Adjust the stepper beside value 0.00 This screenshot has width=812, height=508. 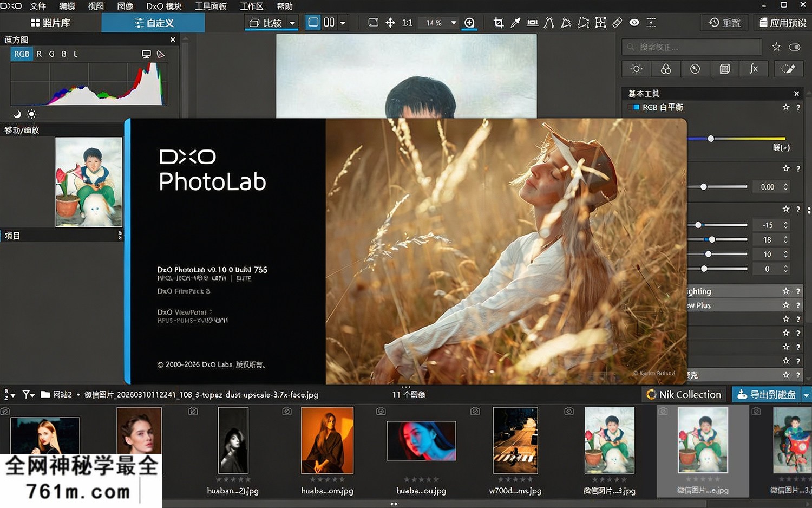coord(785,187)
